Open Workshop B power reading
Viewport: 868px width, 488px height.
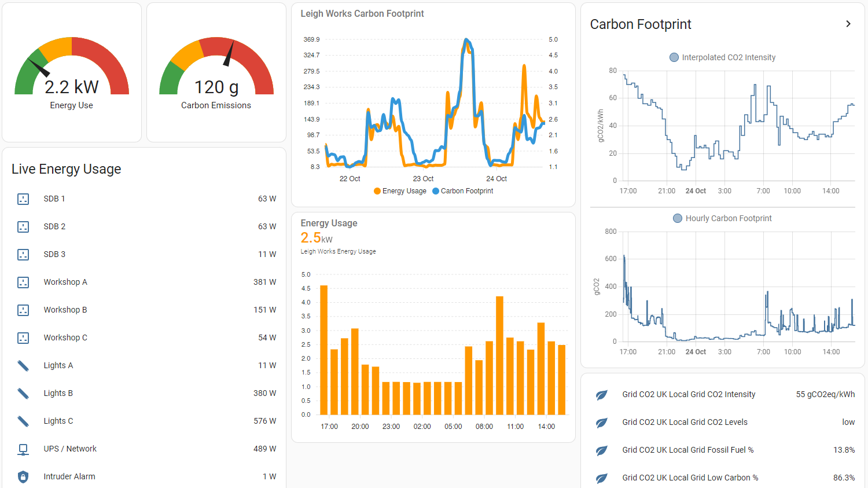(264, 310)
